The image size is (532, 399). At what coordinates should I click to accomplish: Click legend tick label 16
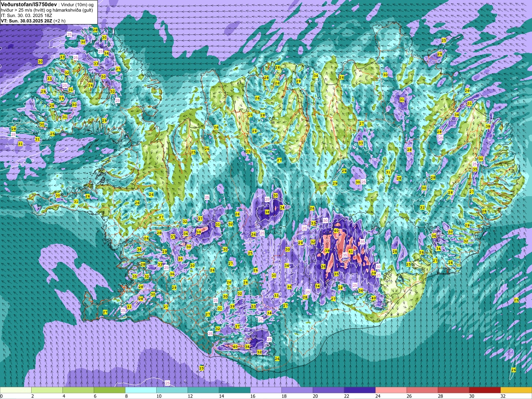[253, 396]
